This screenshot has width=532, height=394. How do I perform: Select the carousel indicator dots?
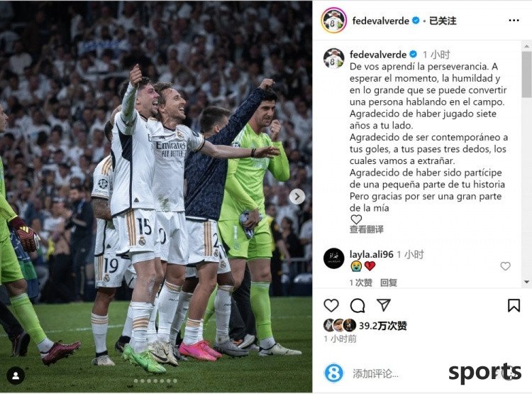(x=156, y=381)
